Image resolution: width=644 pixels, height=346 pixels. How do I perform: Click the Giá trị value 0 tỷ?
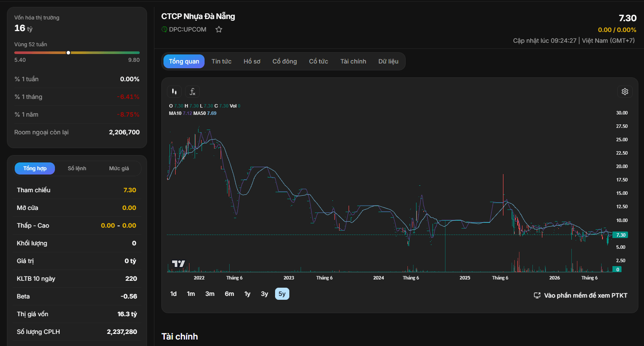click(130, 261)
